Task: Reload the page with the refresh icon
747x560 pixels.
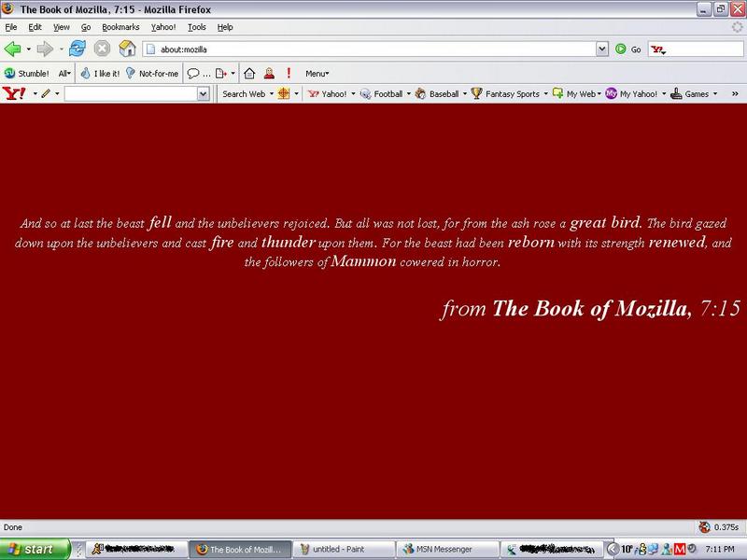Action: click(78, 49)
